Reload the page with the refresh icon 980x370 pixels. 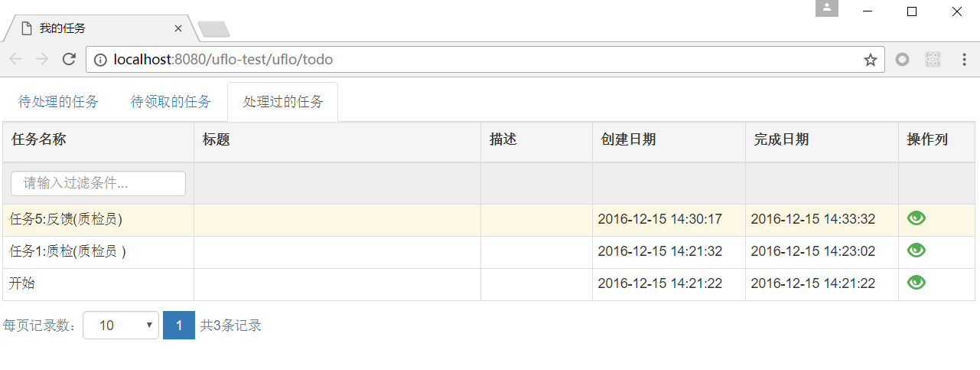(69, 59)
